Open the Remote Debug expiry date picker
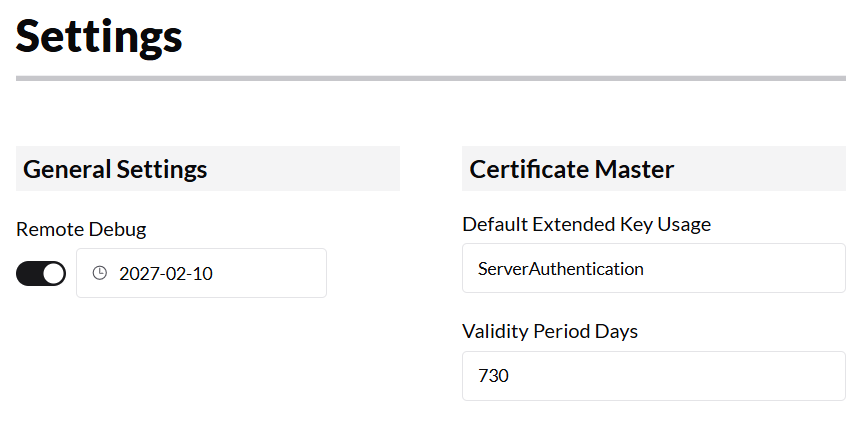863x428 pixels. [201, 273]
